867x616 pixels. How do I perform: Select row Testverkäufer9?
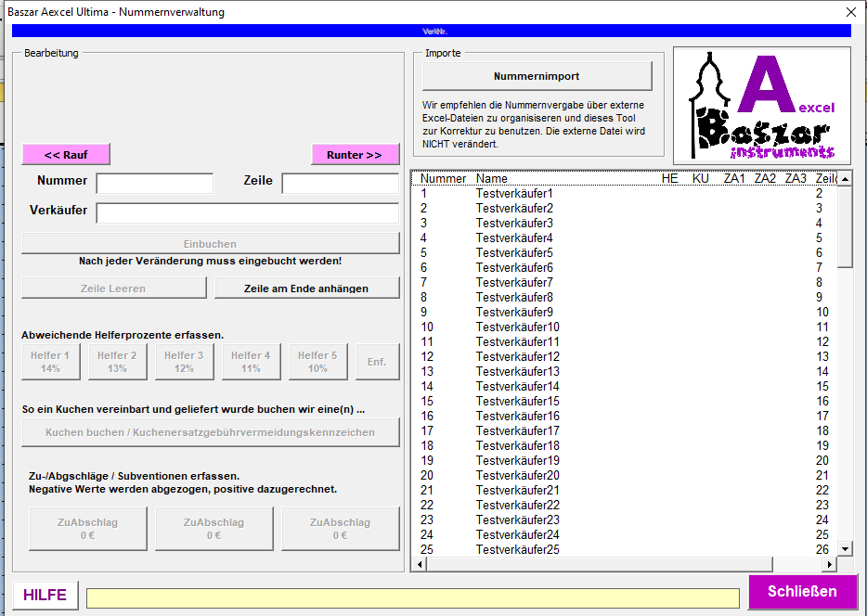coord(625,312)
